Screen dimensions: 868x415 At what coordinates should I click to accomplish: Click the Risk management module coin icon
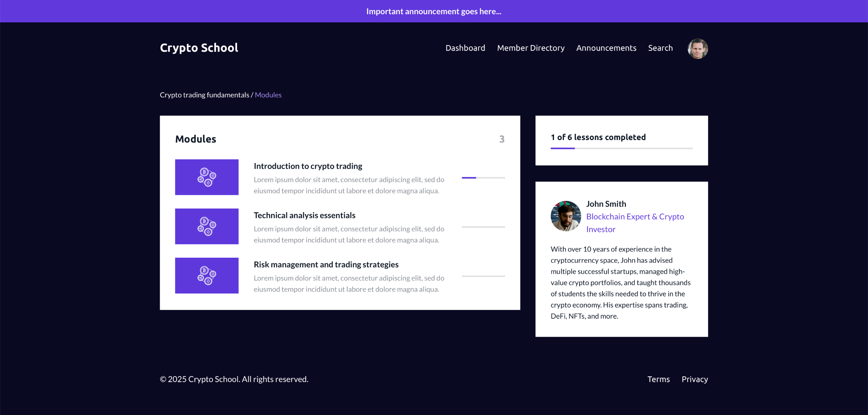(206, 275)
